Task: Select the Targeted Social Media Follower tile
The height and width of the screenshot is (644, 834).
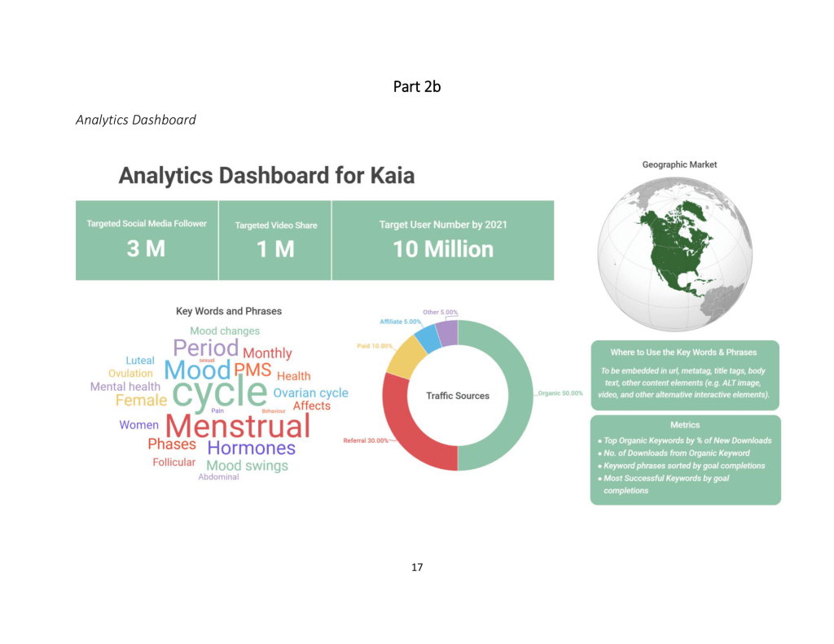Action: click(147, 240)
